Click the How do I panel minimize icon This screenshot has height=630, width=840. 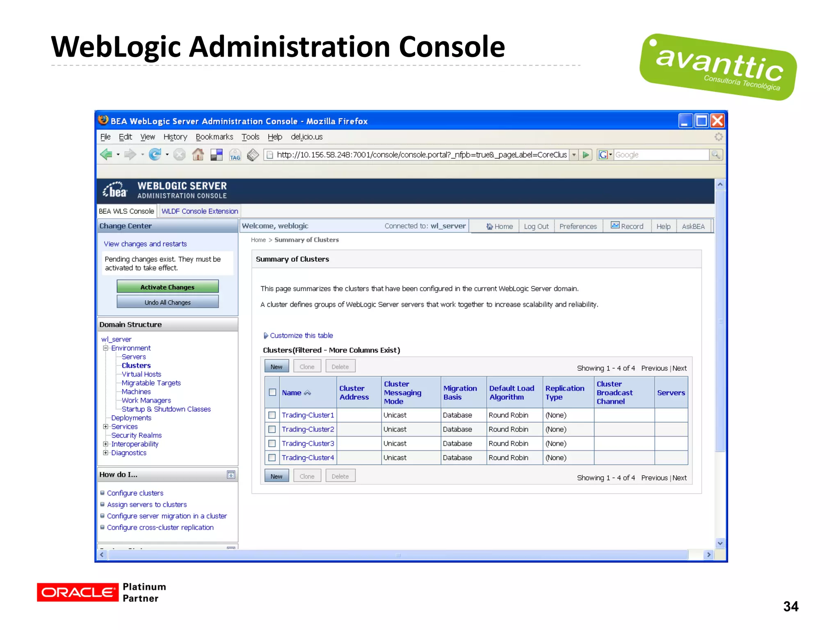coord(231,475)
